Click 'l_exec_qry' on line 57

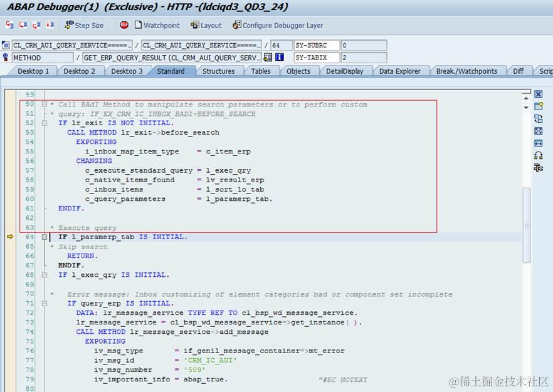point(228,170)
